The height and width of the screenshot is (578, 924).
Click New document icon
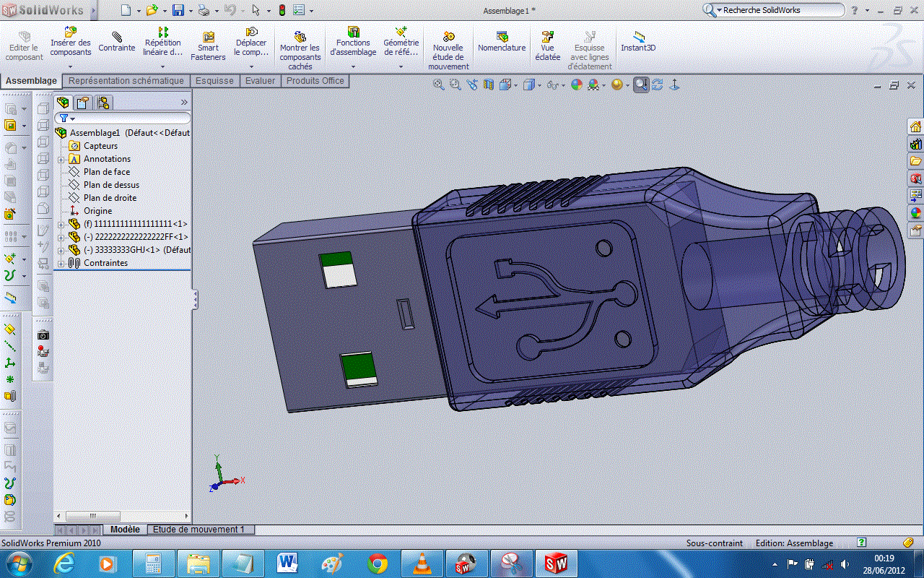[x=126, y=10]
